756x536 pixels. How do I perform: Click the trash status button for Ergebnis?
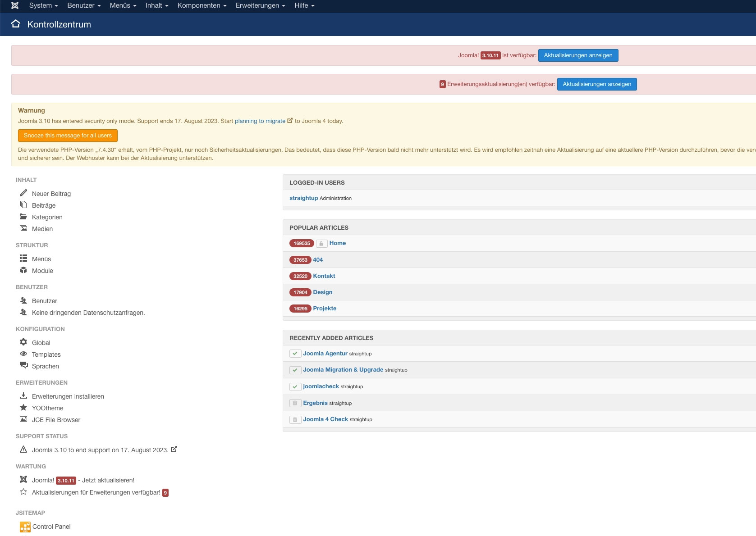pos(295,403)
